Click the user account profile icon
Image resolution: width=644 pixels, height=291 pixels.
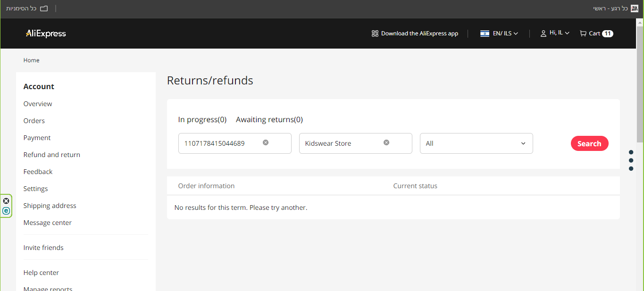544,33
